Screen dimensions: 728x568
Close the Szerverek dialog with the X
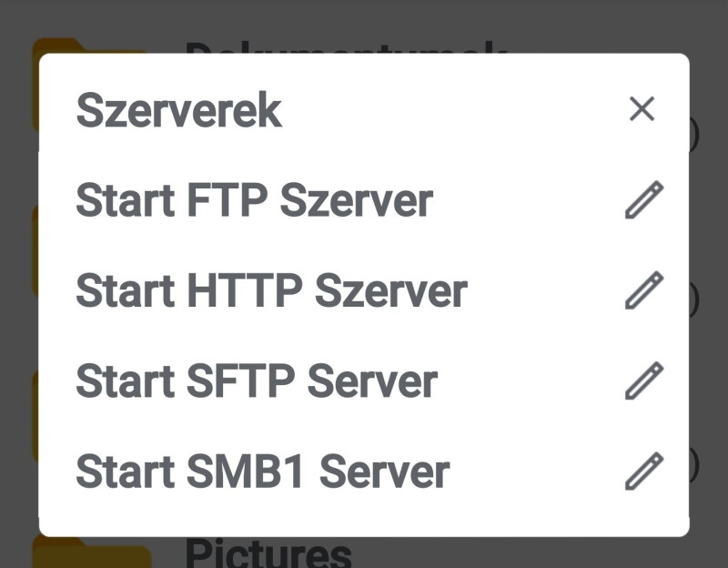pos(642,108)
